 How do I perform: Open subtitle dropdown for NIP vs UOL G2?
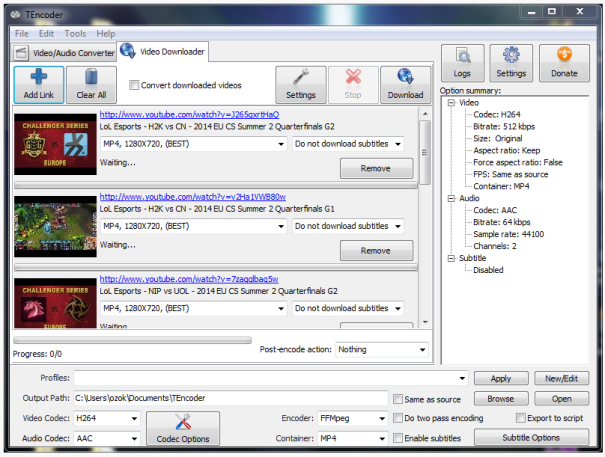pos(348,308)
